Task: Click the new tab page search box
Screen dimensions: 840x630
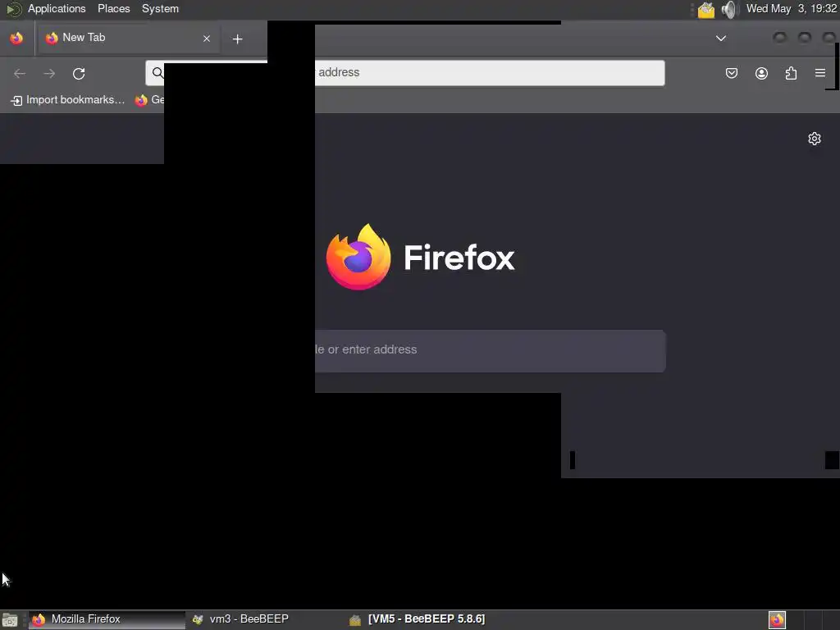Action: 491,351
